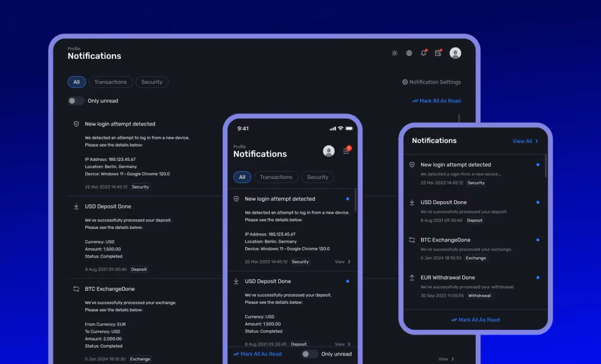Click unread dot of popup USD Deposit Done

(x=538, y=202)
